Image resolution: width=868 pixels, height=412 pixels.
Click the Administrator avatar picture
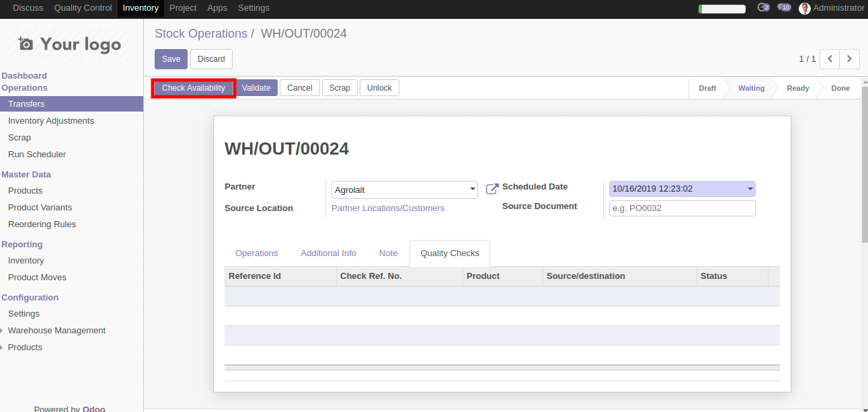[x=804, y=9]
